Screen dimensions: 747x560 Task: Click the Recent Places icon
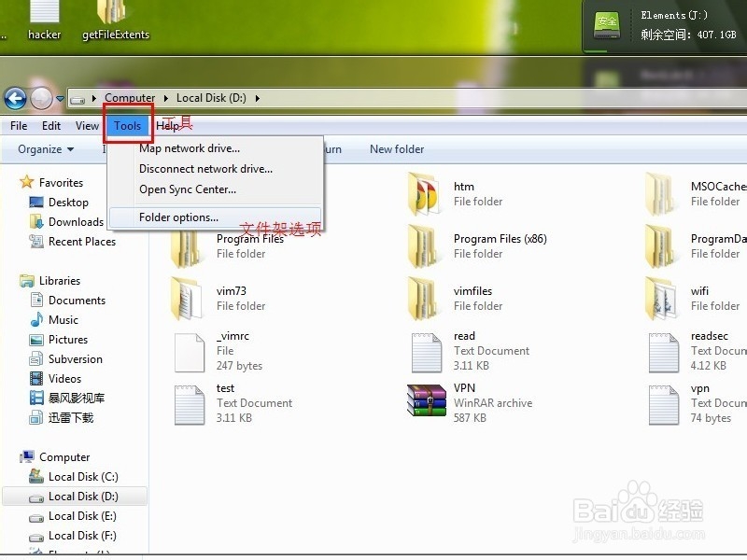coord(36,242)
